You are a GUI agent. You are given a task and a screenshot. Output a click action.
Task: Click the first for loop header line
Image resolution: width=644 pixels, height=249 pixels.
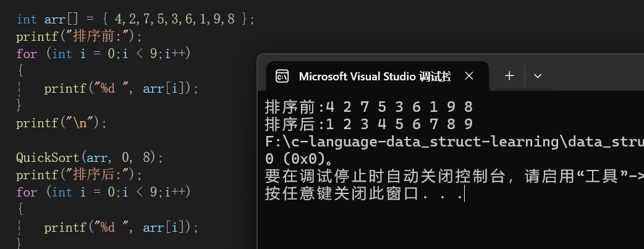[103, 54]
